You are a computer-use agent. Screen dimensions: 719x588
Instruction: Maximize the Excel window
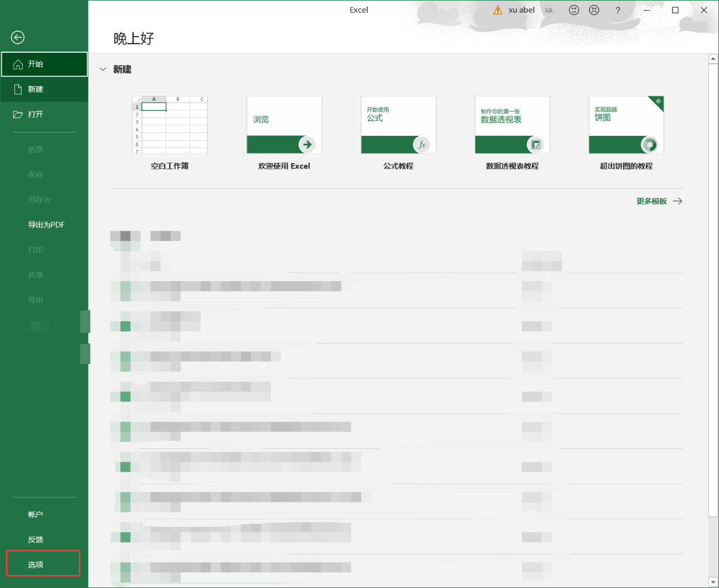click(675, 10)
